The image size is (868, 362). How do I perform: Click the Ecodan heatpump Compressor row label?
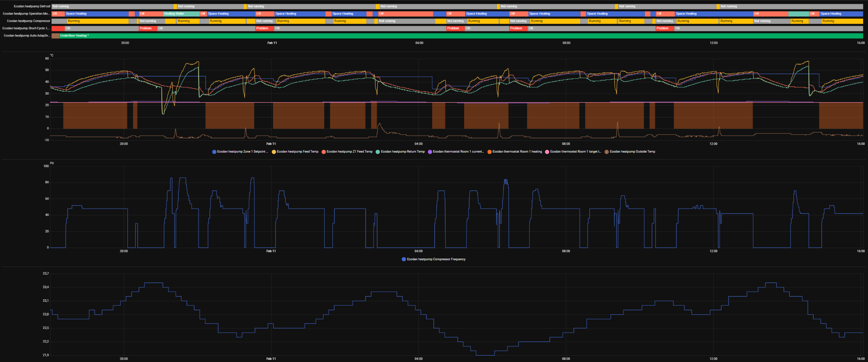point(29,21)
